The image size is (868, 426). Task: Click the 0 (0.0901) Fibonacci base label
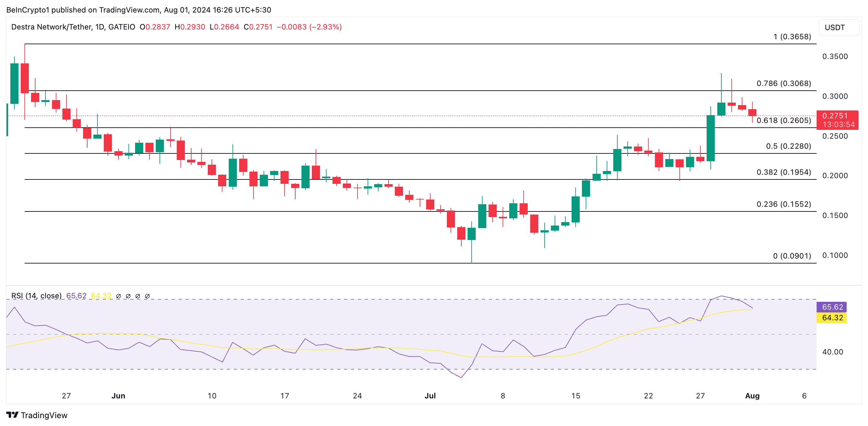[x=792, y=256]
